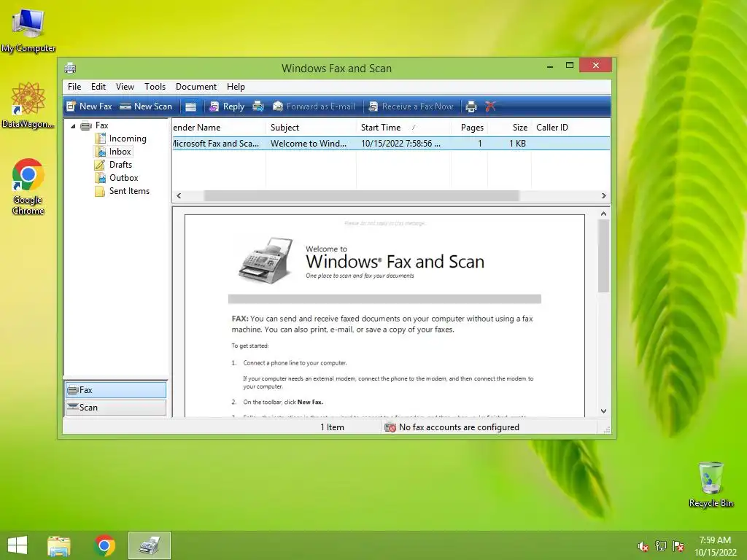Sort by Sender Name column header
Image resolution: width=747 pixels, height=560 pixels.
click(219, 128)
